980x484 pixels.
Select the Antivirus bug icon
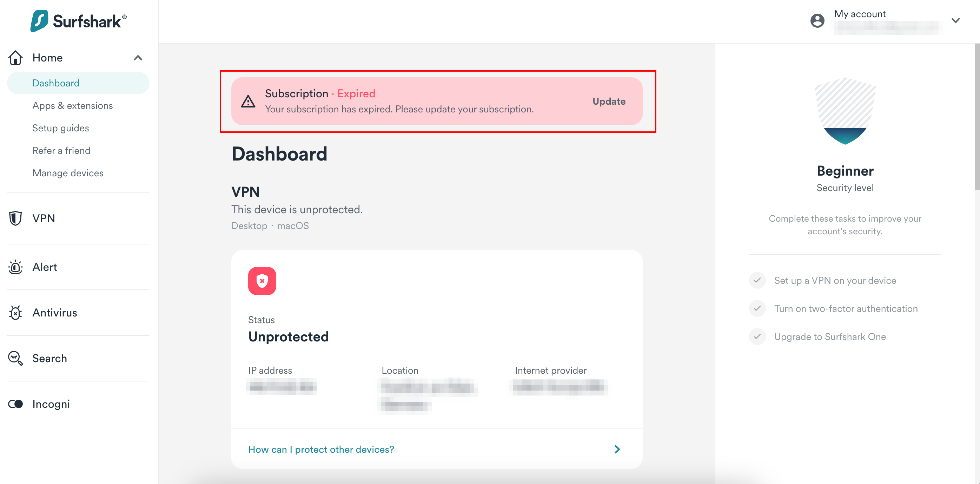(15, 313)
